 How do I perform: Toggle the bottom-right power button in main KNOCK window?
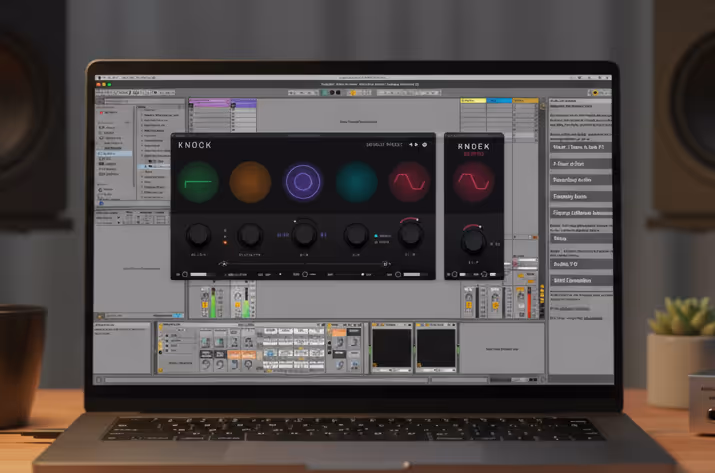pos(398,275)
